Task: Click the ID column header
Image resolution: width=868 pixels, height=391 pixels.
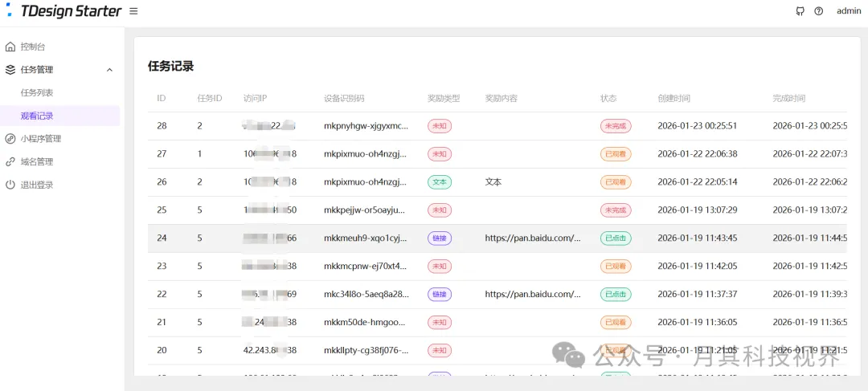Action: click(x=161, y=99)
